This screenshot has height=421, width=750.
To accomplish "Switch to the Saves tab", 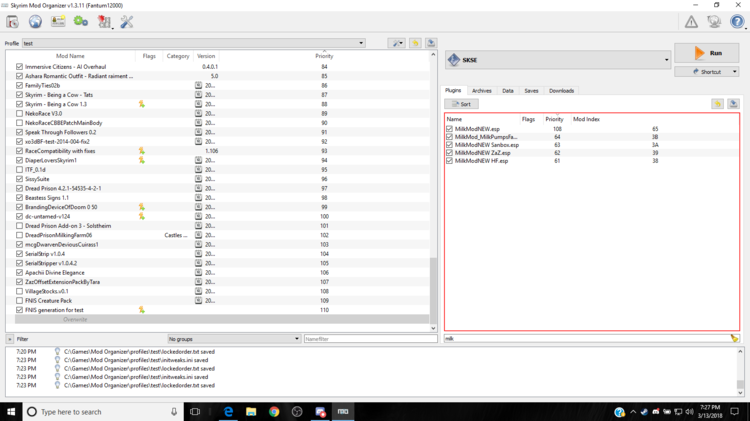I will tap(531, 91).
